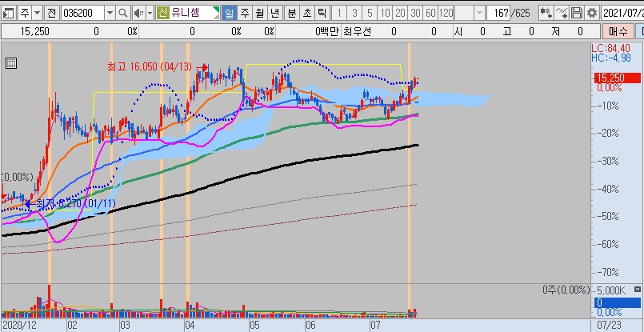Click the chart grid icon in chart corner
Viewport: 644px width, 332px height.
(x=10, y=62)
